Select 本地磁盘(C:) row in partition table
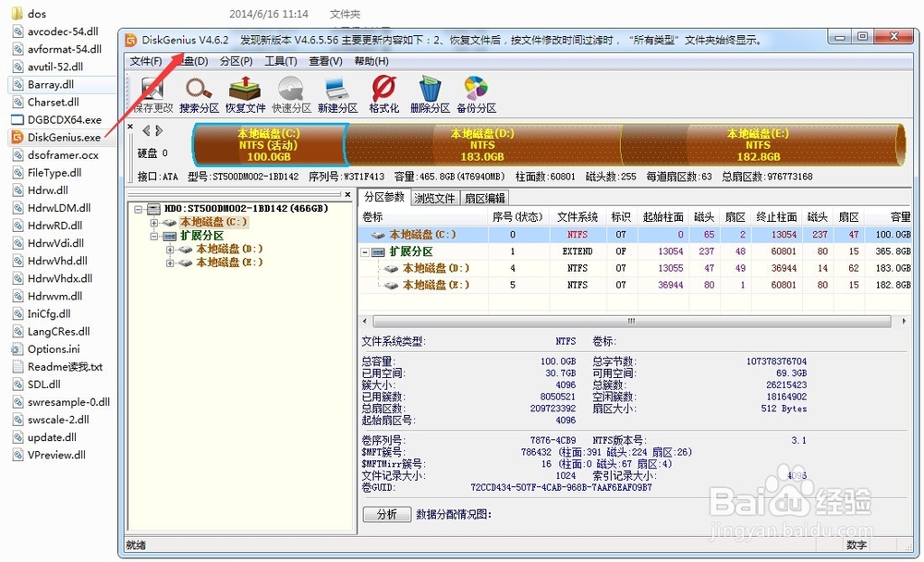Viewport: 924px width, 562px height. tap(636, 235)
